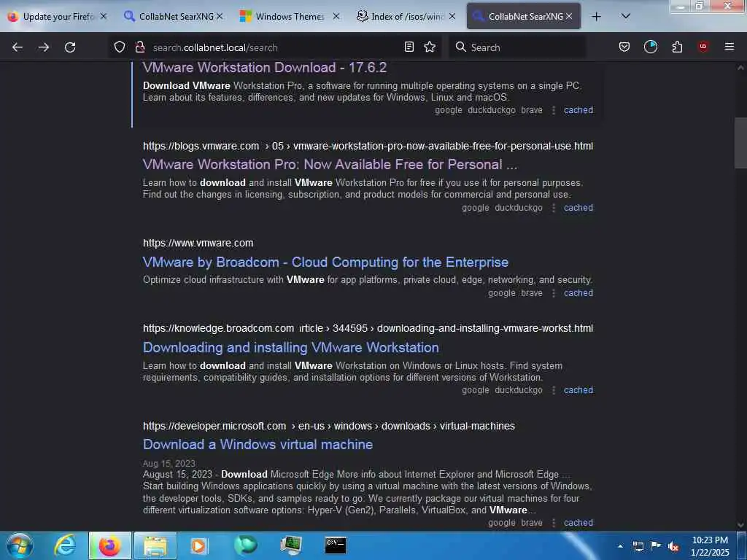Open Windows Explorer from taskbar

click(x=155, y=545)
